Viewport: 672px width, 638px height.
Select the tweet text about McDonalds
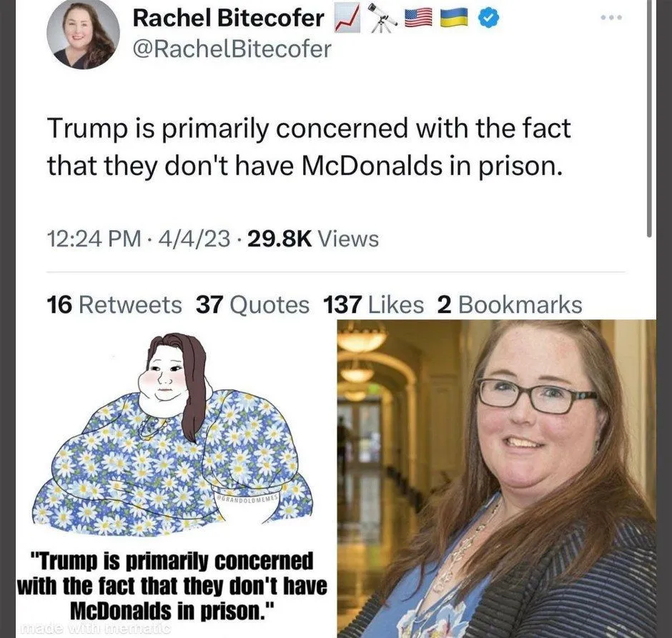point(309,147)
